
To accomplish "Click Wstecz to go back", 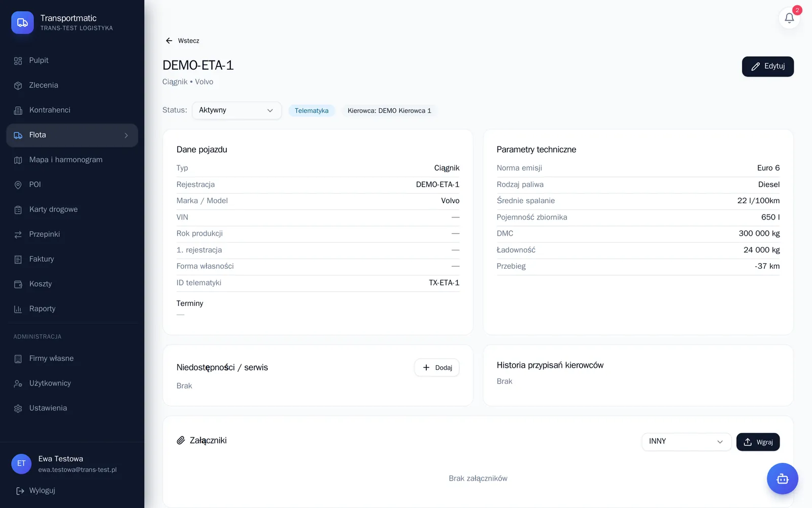I will pyautogui.click(x=182, y=41).
